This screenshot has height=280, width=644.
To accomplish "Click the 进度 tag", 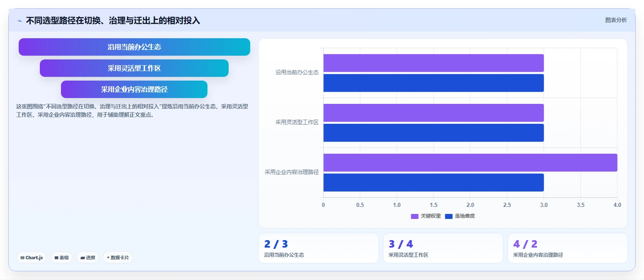I will click(88, 258).
